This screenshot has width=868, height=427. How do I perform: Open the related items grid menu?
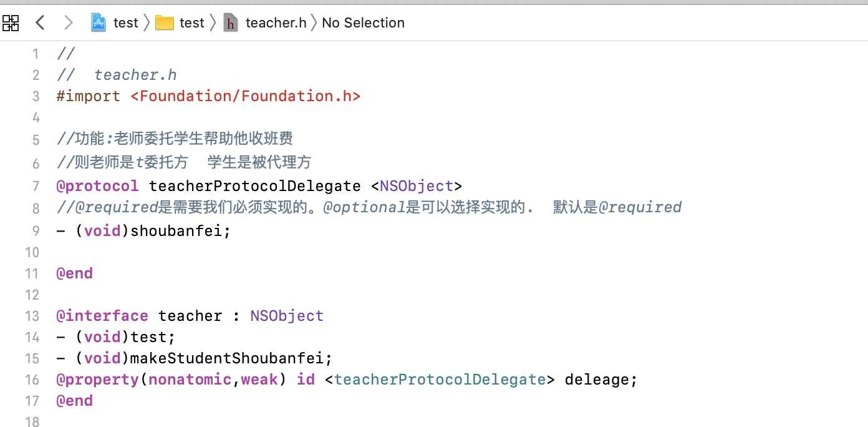11,23
